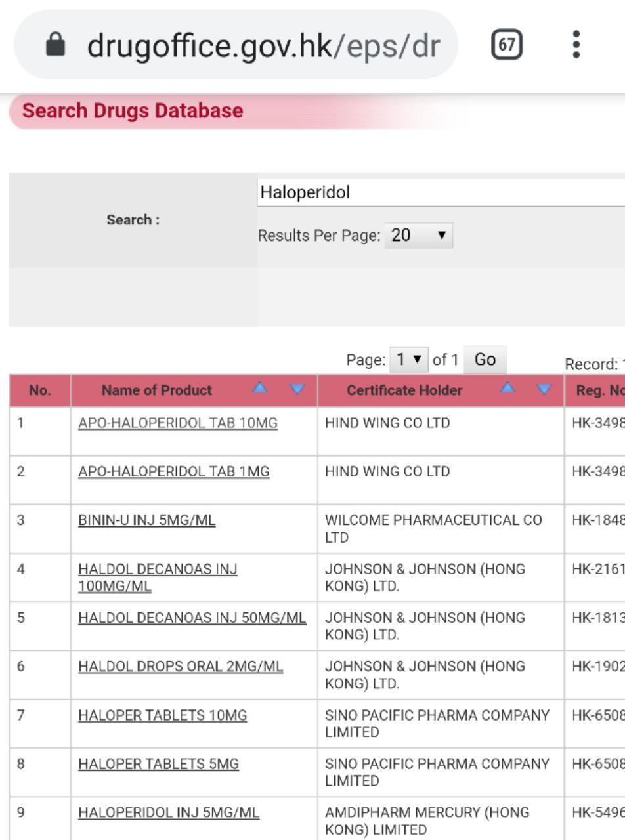Sort Certificate Holder descending arrow
This screenshot has height=840, width=625.
pyautogui.click(x=544, y=389)
